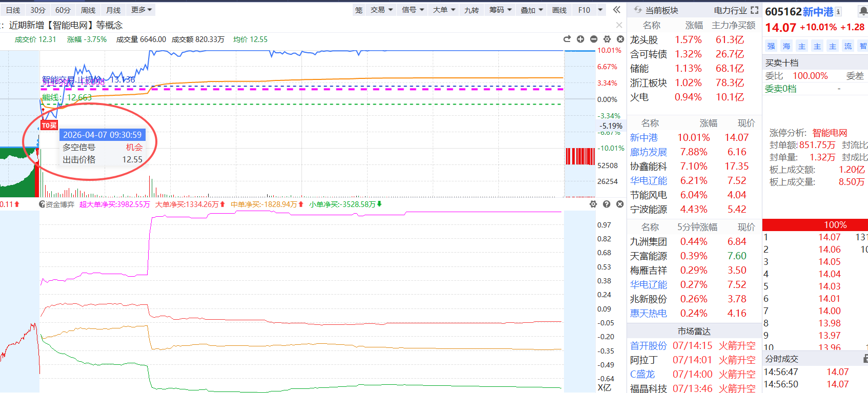
Task: Click the alert bell icon beside the stock name
Action: pyautogui.click(x=863, y=11)
